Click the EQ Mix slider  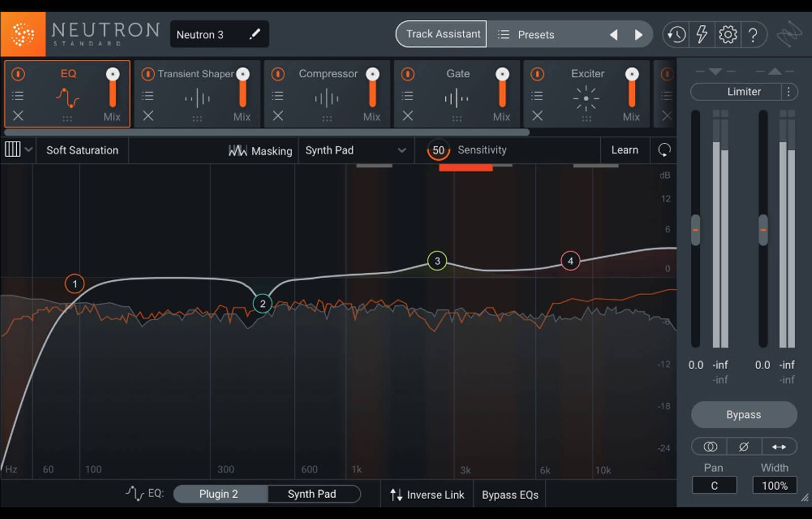113,87
